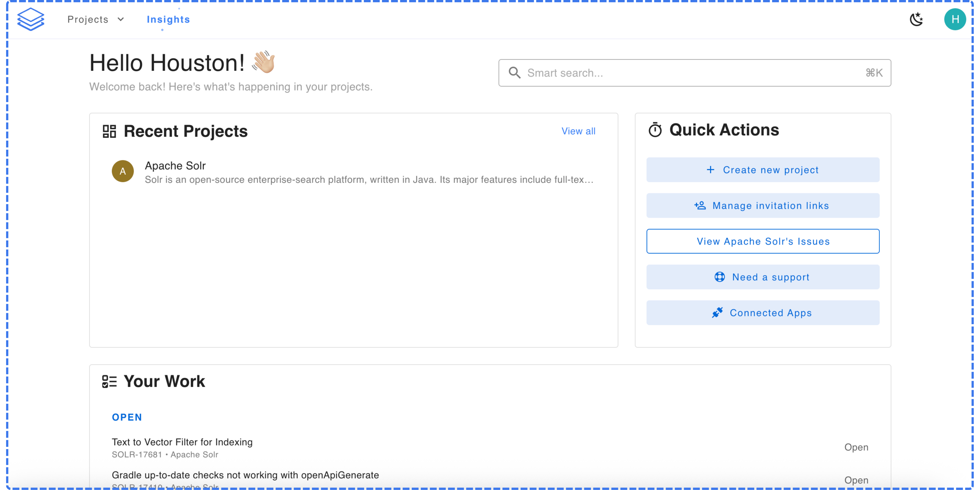Select the OPEN status heading
The image size is (980, 490).
coord(127,417)
